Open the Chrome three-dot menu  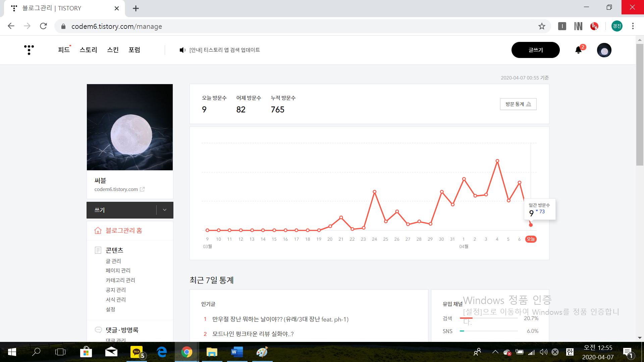(633, 26)
